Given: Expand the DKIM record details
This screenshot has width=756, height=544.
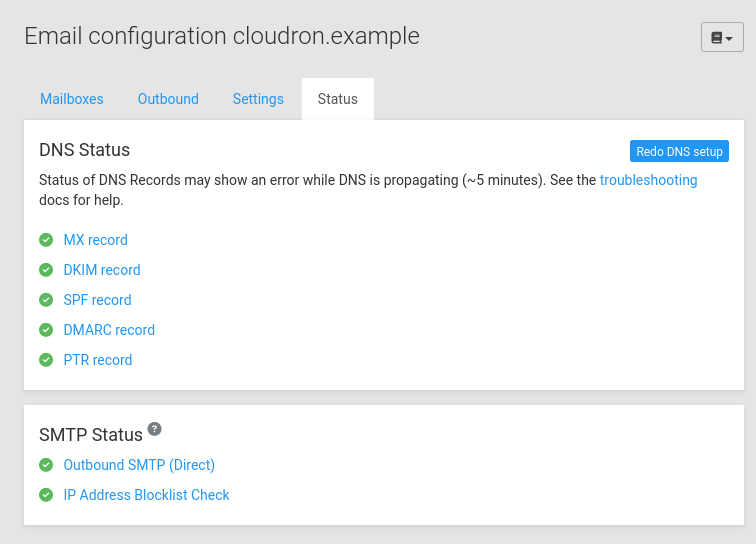Looking at the screenshot, I should pos(102,270).
